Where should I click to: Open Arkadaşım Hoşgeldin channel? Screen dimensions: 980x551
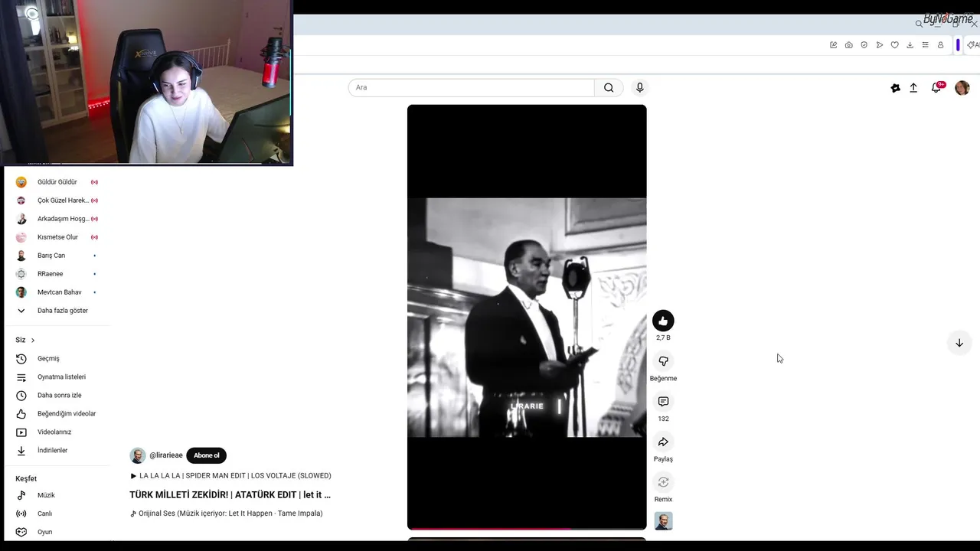click(57, 219)
